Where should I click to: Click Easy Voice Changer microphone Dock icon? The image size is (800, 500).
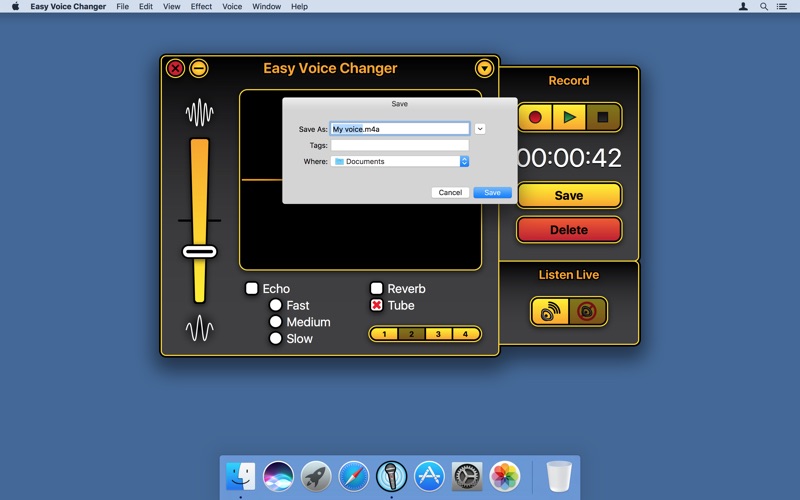pyautogui.click(x=391, y=476)
